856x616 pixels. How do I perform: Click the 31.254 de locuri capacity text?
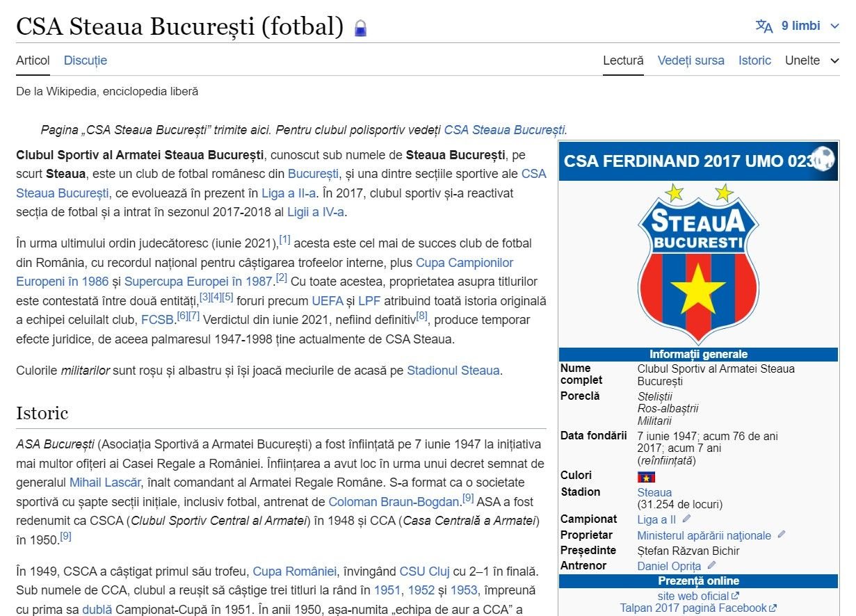[x=680, y=504]
